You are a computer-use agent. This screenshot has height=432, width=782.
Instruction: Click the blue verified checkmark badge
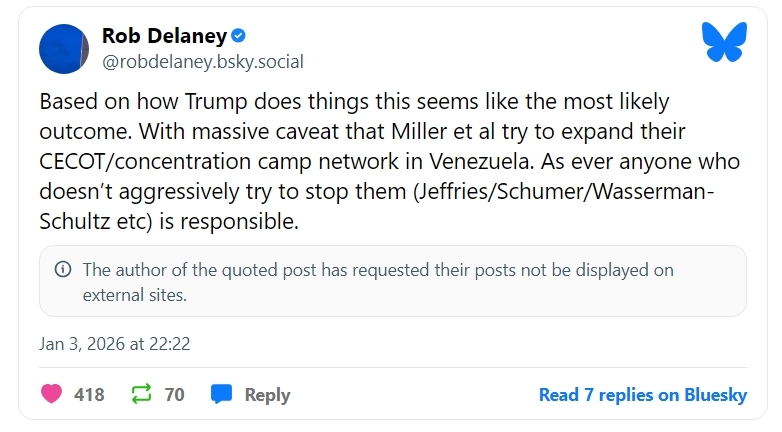(238, 36)
